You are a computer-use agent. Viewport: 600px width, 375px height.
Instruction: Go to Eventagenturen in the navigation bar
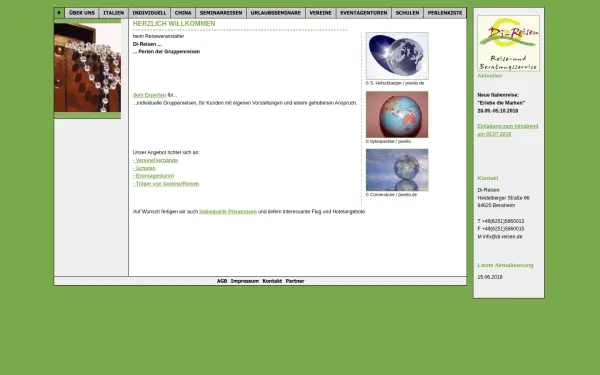point(364,13)
